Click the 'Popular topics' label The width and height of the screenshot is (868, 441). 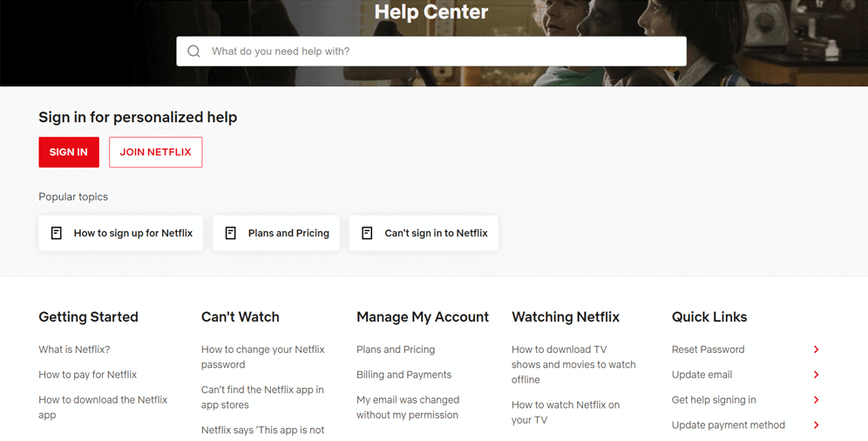click(73, 197)
